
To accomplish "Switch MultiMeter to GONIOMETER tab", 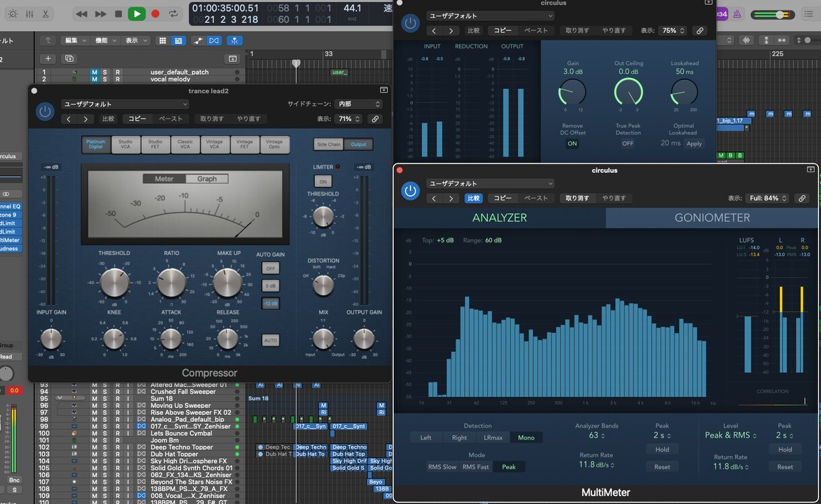I will pos(712,217).
